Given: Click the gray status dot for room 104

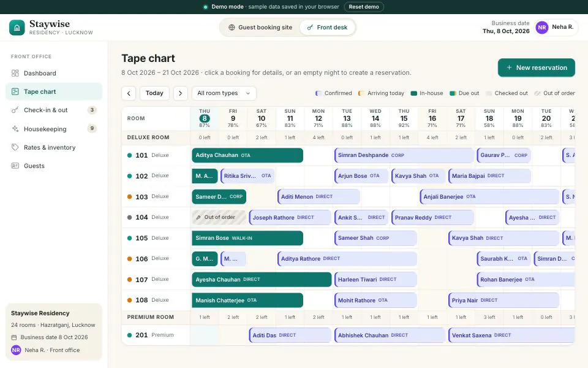Looking at the screenshot, I should tap(129, 217).
